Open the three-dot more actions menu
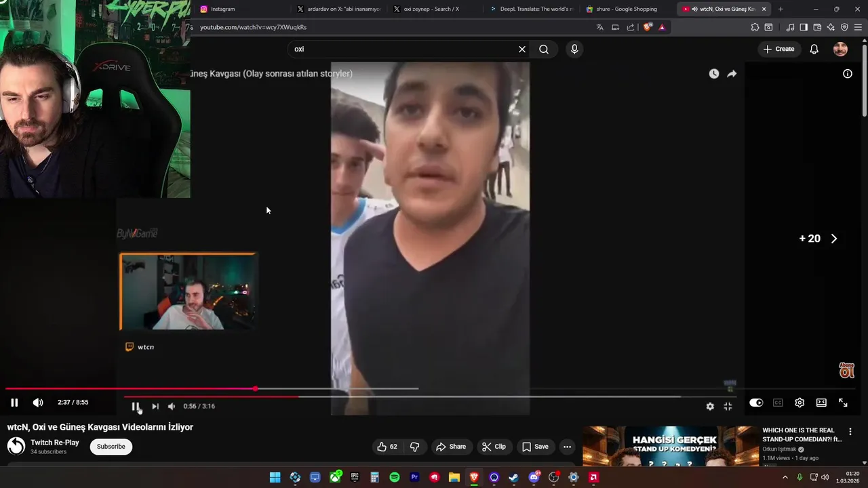The width and height of the screenshot is (868, 488). (567, 447)
